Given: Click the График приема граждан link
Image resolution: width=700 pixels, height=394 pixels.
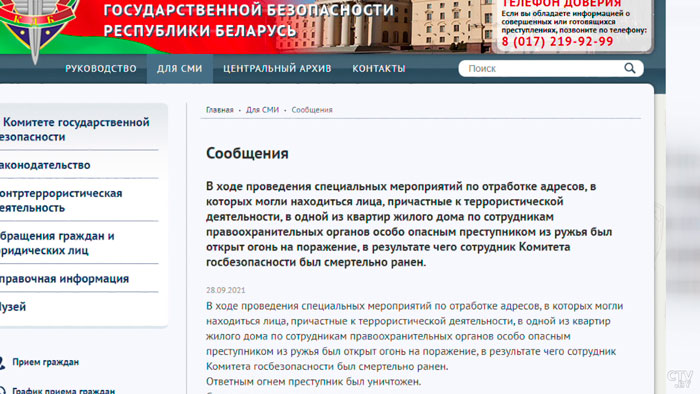Looking at the screenshot, I should pos(63,390).
